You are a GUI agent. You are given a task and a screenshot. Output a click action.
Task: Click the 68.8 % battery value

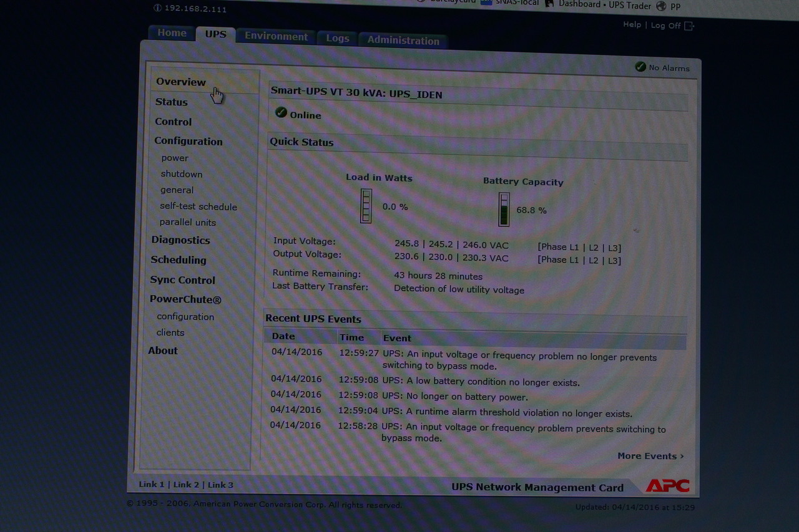[531, 210]
